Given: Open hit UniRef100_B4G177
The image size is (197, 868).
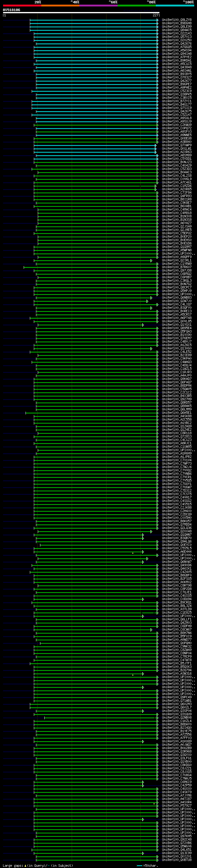Looking at the screenshot, I should (x=177, y=104).
